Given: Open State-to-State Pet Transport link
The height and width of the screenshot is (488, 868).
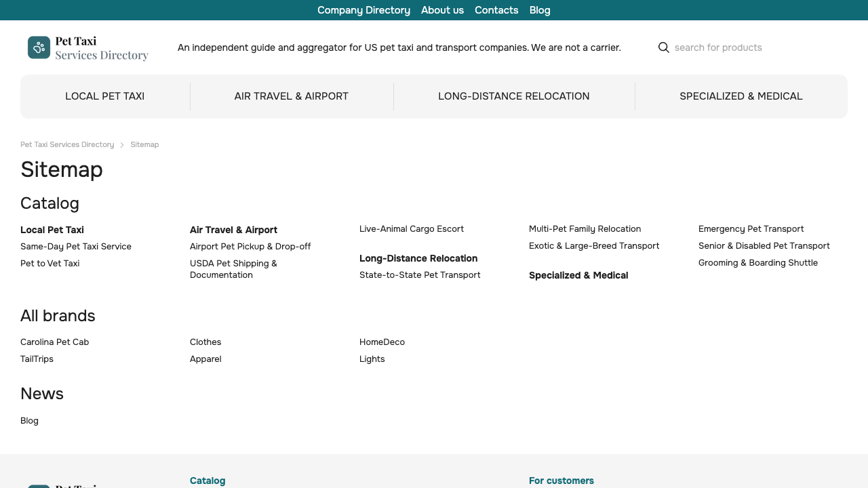Looking at the screenshot, I should (420, 275).
